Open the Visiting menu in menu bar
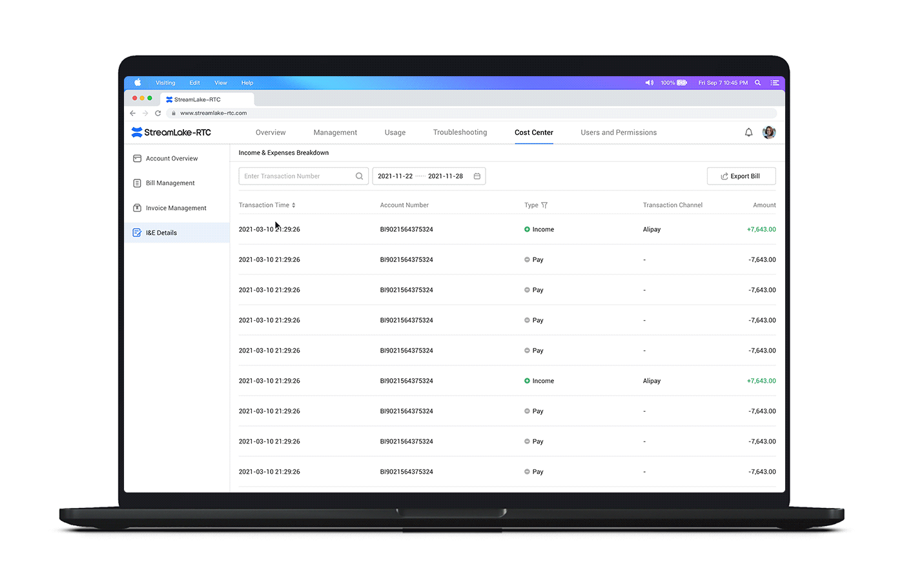 165,83
